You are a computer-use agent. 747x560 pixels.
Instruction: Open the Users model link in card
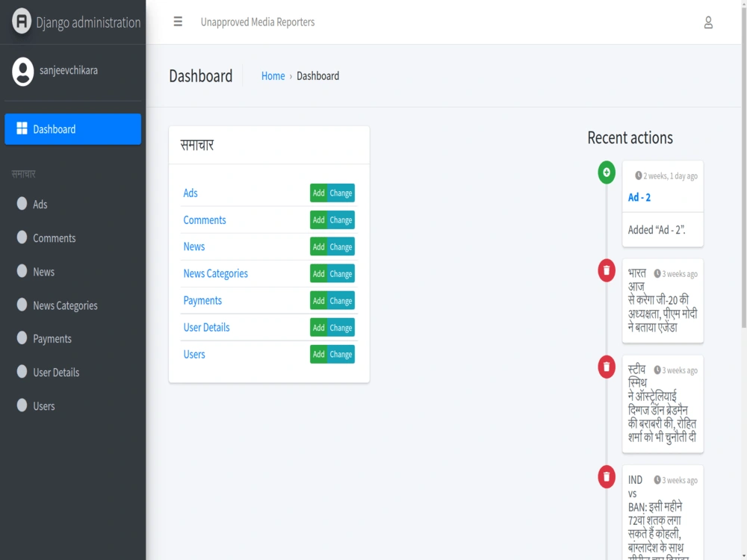(x=194, y=354)
